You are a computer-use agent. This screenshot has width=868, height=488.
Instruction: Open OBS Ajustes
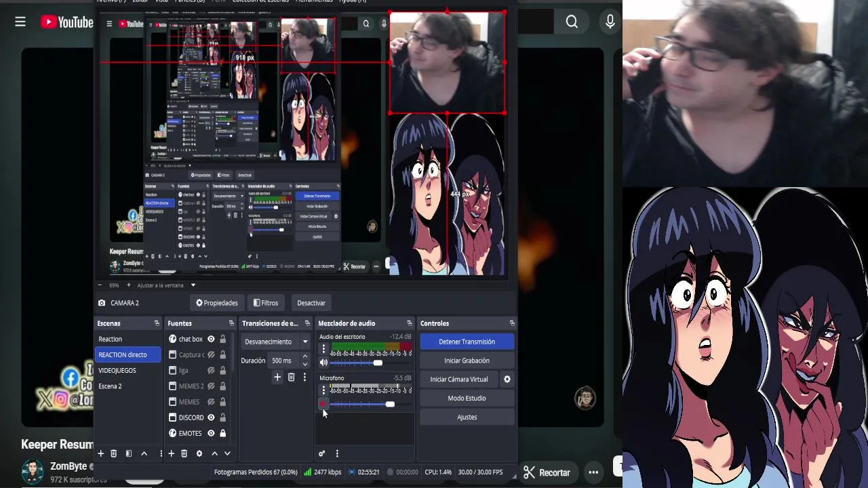(467, 417)
